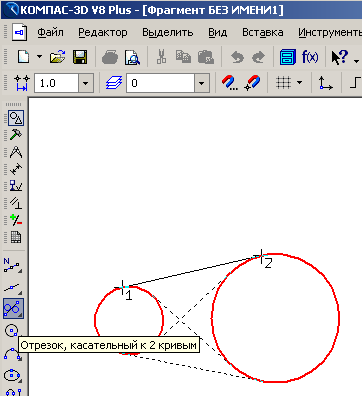
Task: Expand the layer 0 dropdown
Action: point(202,83)
